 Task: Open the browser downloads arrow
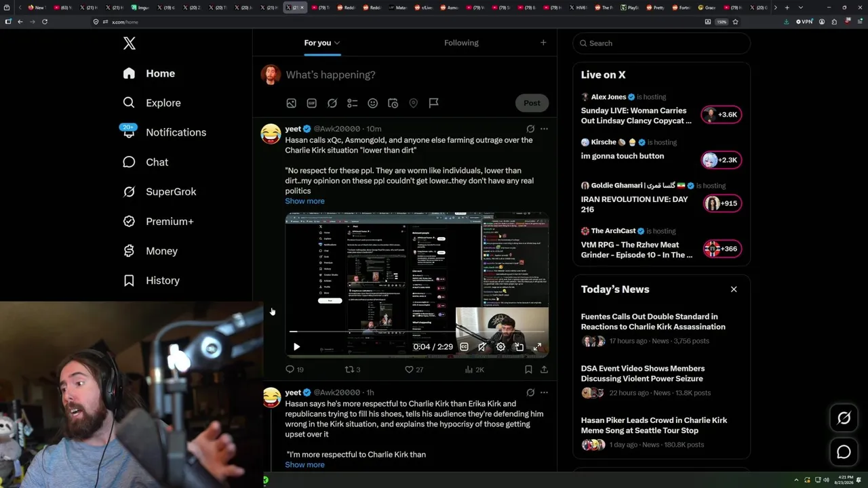pyautogui.click(x=786, y=22)
